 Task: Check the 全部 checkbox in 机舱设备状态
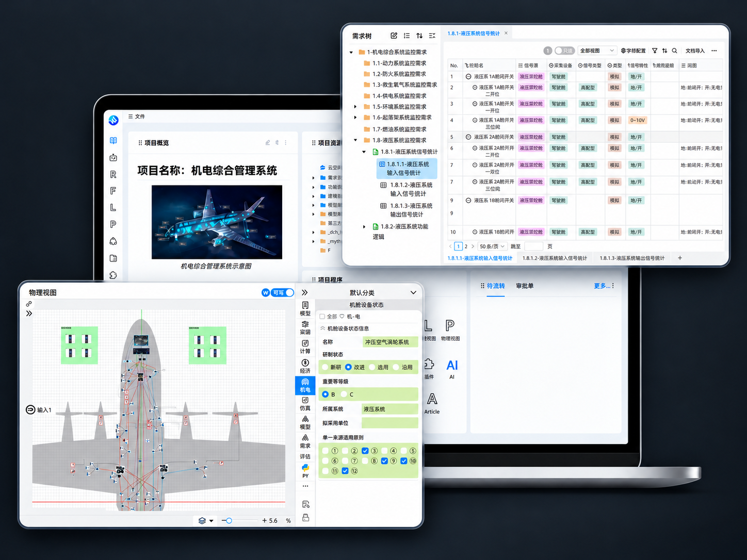coord(322,317)
